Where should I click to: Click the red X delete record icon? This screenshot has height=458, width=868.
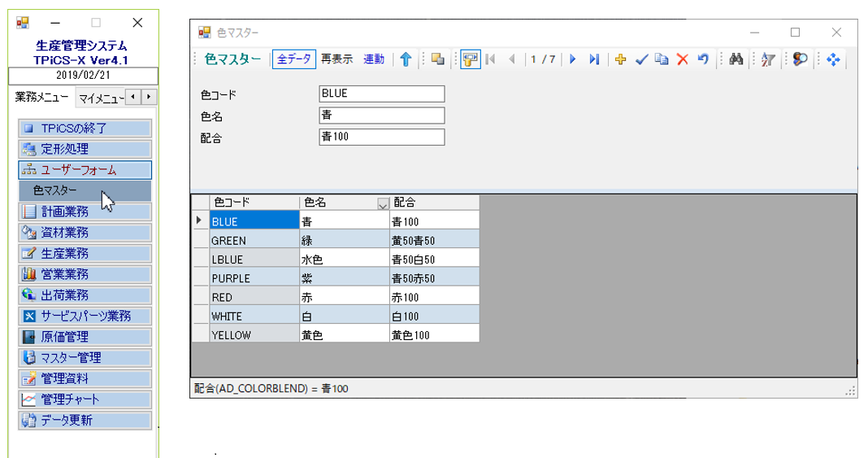pyautogui.click(x=683, y=59)
